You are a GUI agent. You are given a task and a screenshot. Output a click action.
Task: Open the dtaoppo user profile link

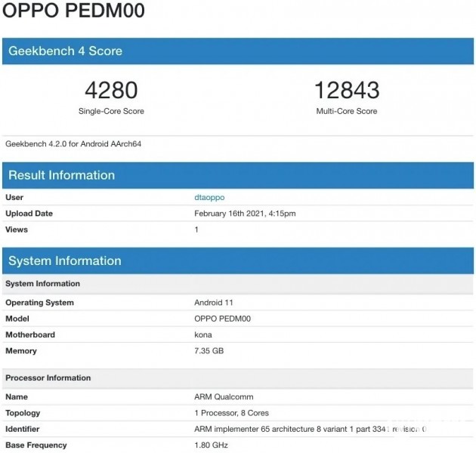209,197
